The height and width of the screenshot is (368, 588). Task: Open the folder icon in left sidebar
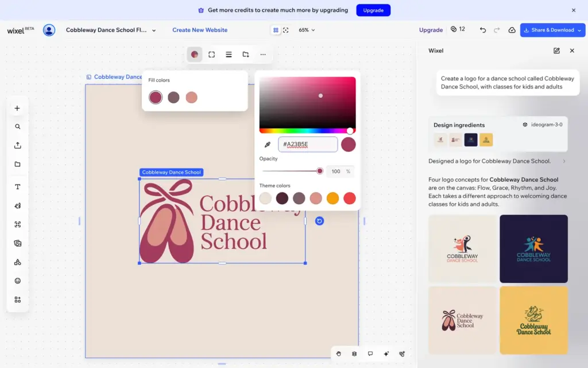[18, 164]
